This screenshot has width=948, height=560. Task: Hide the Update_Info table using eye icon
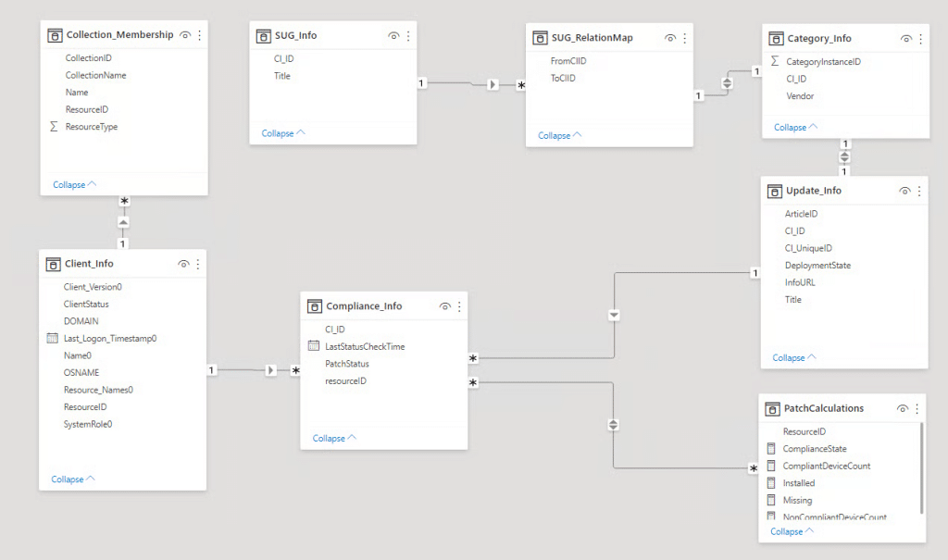click(x=904, y=191)
